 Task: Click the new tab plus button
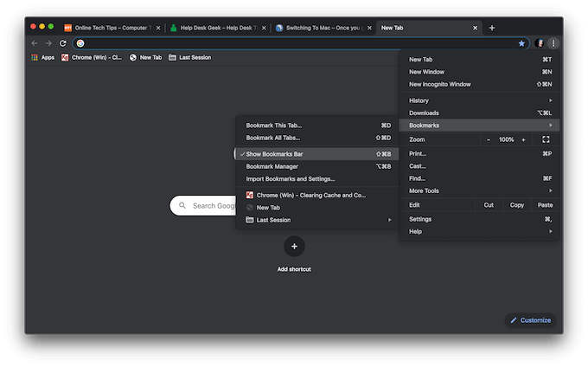(492, 28)
